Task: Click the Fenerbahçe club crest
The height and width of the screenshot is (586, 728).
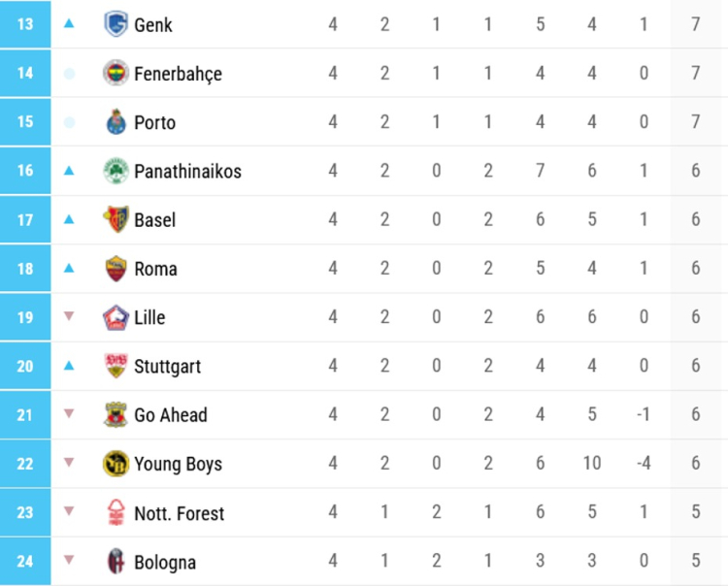Action: coord(116,73)
